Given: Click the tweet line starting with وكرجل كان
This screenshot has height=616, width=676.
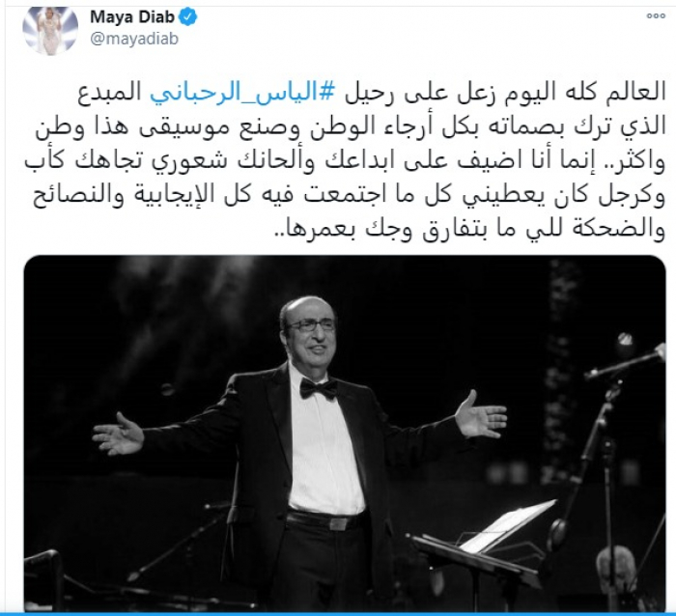Looking at the screenshot, I should tap(350, 195).
